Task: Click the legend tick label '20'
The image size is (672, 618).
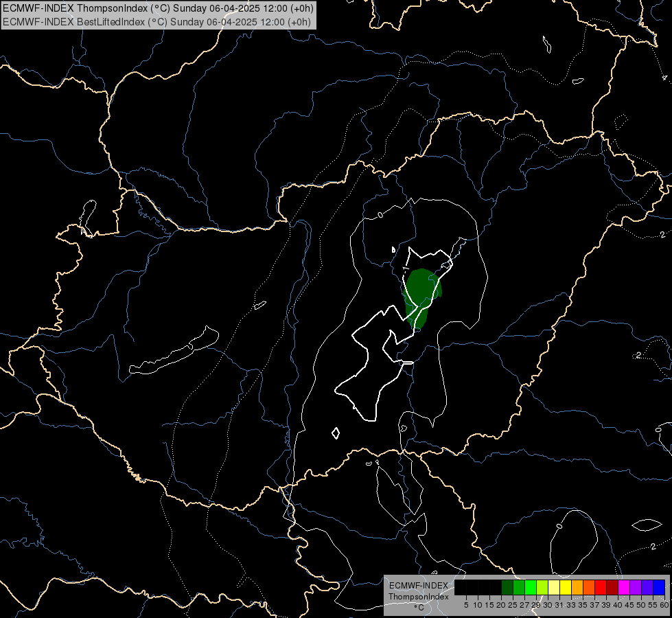Action: coord(502,605)
